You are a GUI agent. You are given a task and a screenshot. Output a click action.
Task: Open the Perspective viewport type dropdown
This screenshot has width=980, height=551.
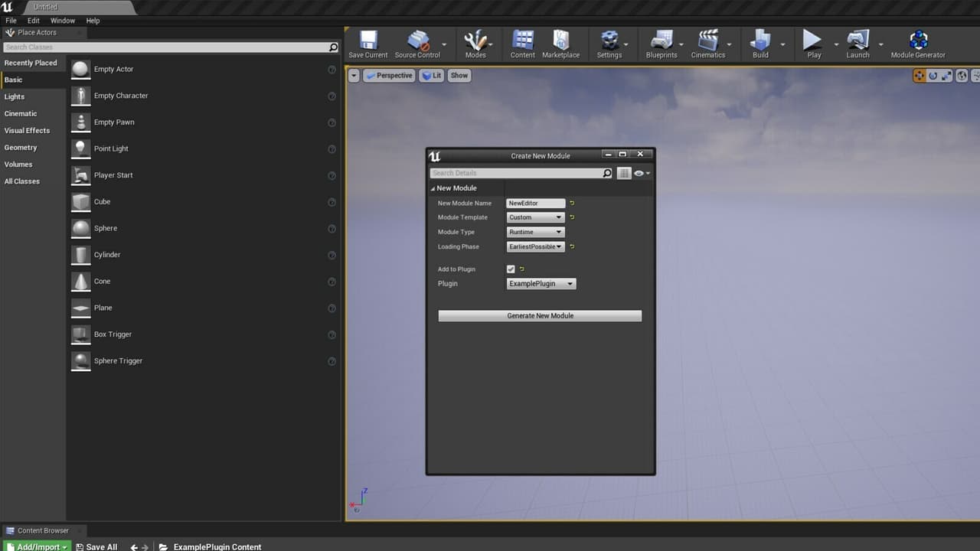point(389,76)
